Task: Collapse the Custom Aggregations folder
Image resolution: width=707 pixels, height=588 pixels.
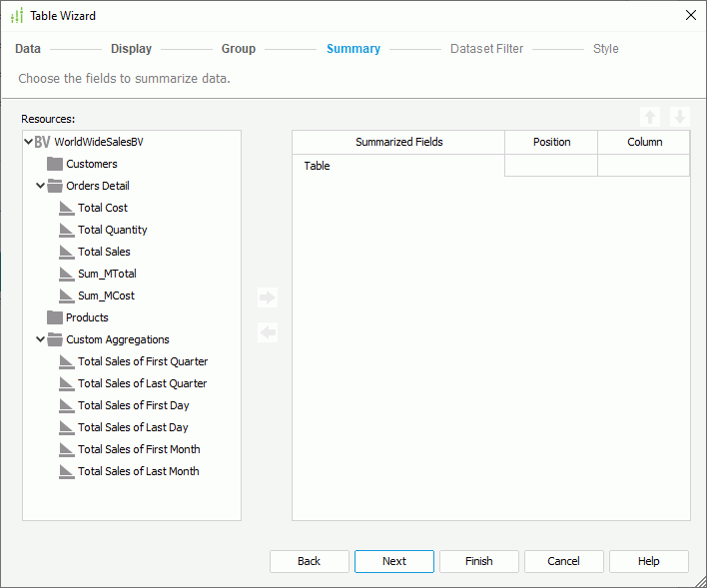Action: pyautogui.click(x=40, y=339)
